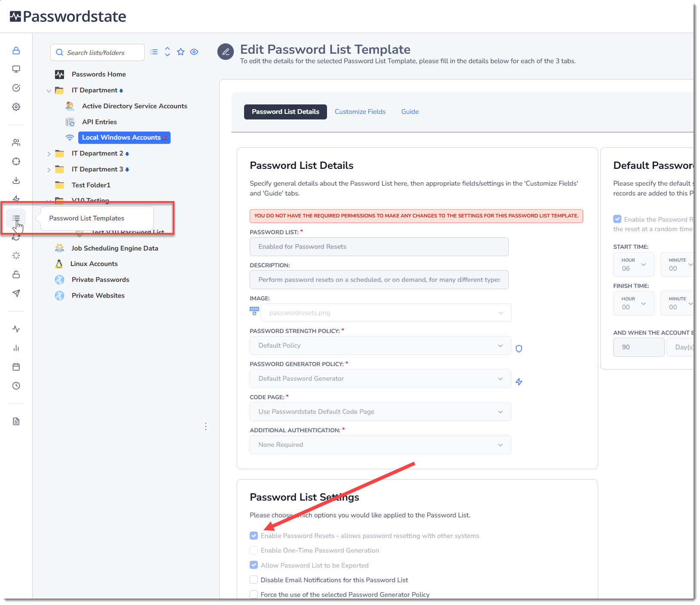This screenshot has width=700, height=605.
Task: Click the expand/collapse arrows icon above the tree
Action: click(x=168, y=52)
